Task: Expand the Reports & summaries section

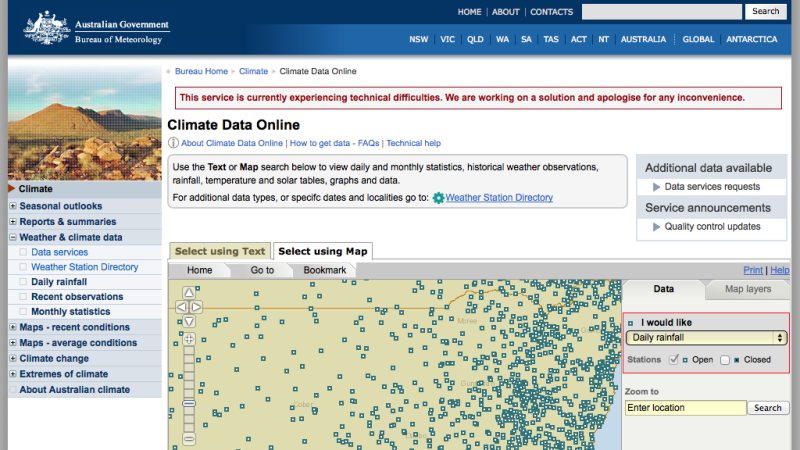Action: coord(13,221)
